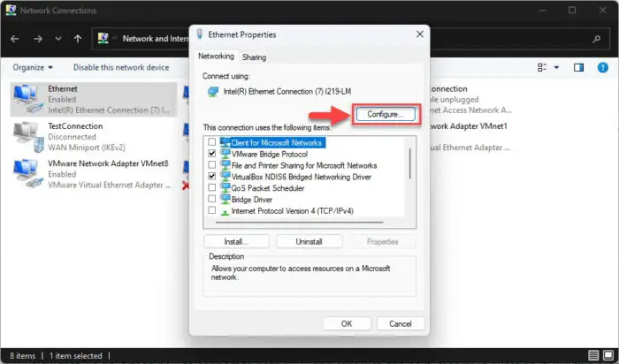Click the Uninstall button

click(309, 241)
